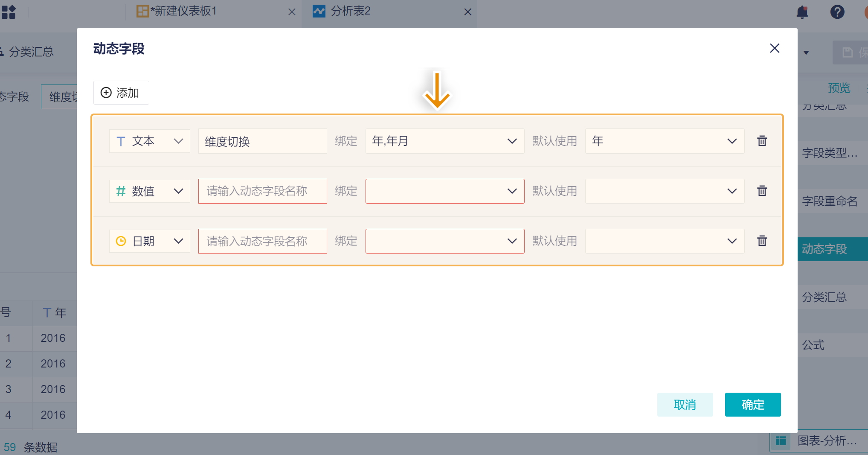Open the help question mark icon
Screen dimensions: 868x455
coord(837,12)
